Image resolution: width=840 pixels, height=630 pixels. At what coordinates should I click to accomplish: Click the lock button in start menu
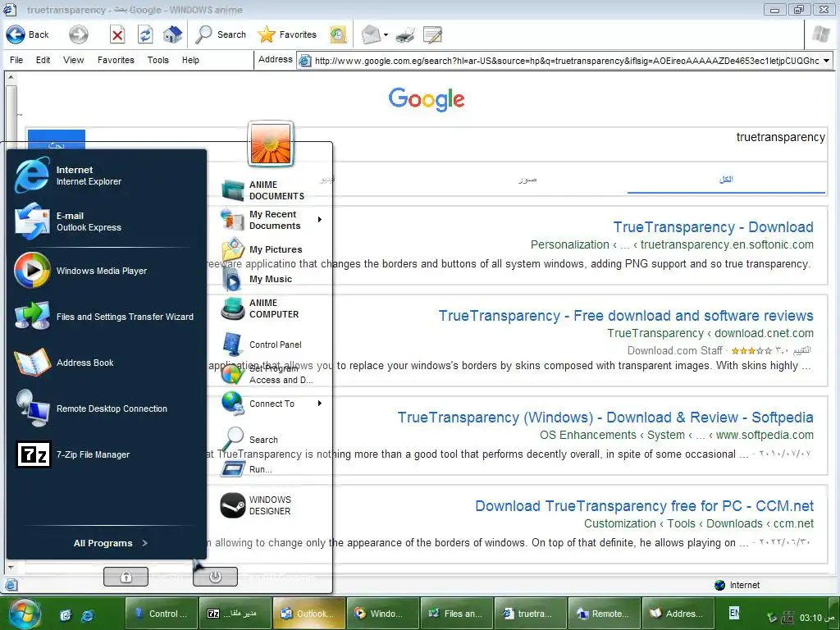coord(126,577)
